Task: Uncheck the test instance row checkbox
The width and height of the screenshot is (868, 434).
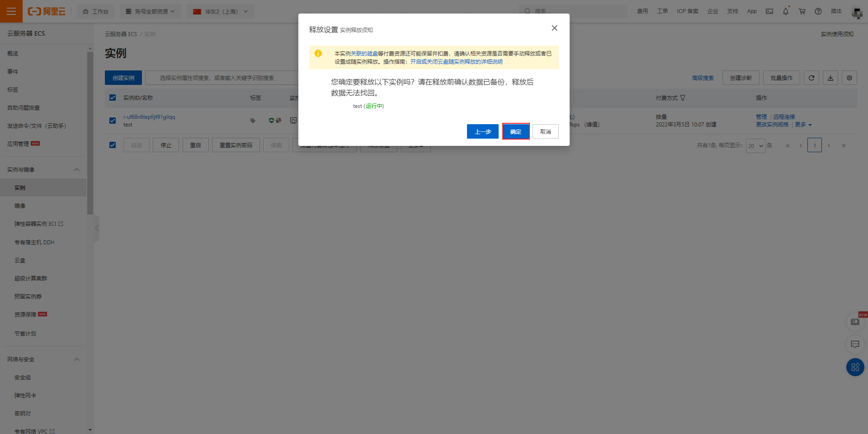Action: tap(113, 121)
